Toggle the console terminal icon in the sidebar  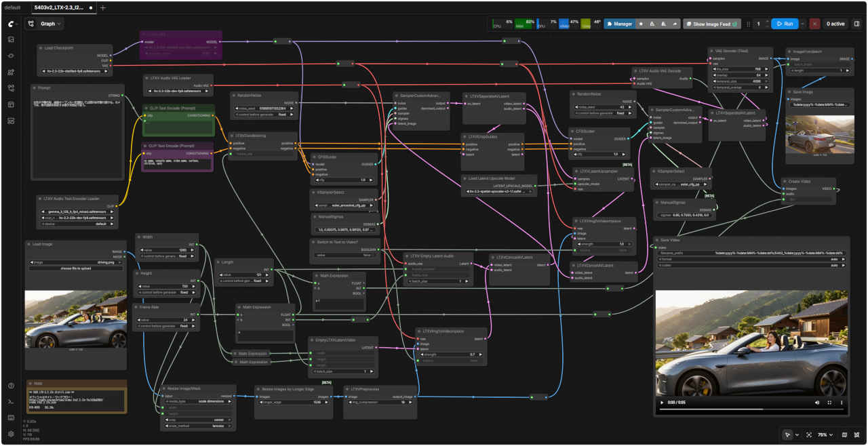tap(11, 402)
